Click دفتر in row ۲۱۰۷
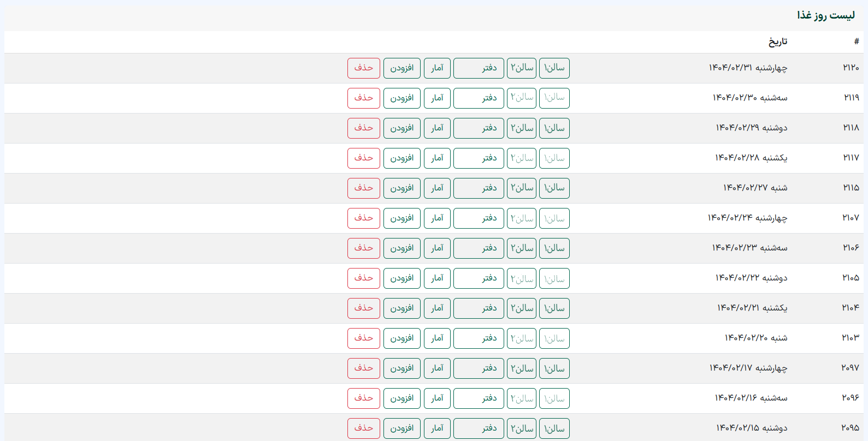The width and height of the screenshot is (868, 441). click(x=479, y=218)
